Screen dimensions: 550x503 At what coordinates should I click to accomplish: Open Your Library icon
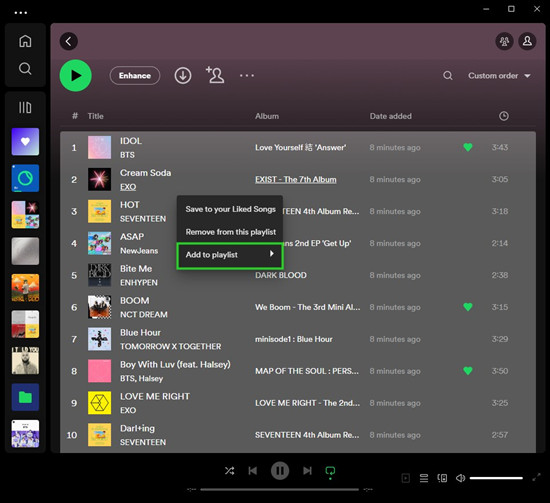pos(25,107)
